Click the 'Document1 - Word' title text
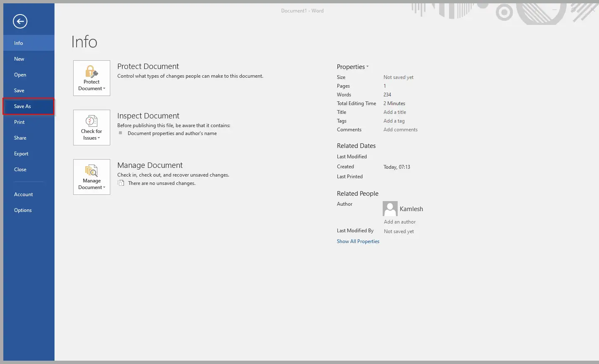Screen dimensions: 599x364 click(302, 11)
